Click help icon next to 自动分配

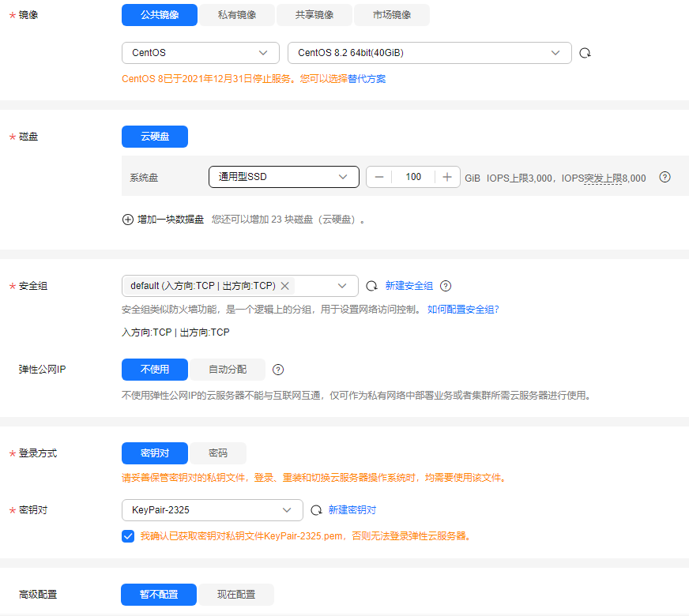[x=278, y=370]
